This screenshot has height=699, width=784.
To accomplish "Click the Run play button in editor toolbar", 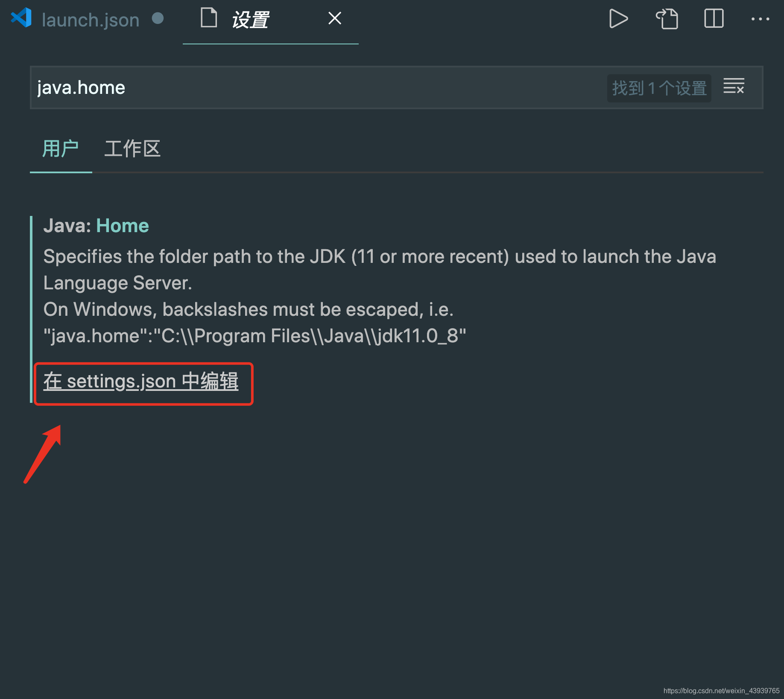I will tap(618, 19).
